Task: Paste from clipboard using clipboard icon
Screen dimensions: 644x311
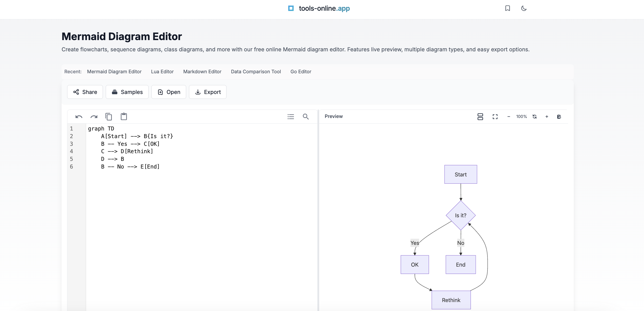Action: click(x=124, y=117)
